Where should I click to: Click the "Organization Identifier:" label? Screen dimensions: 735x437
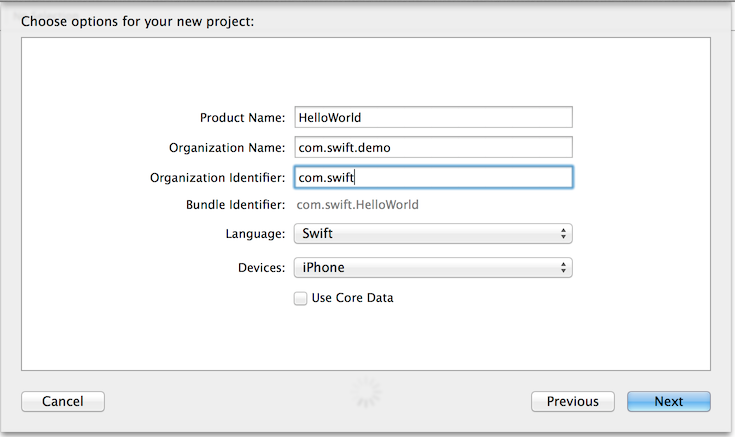pyautogui.click(x=218, y=177)
